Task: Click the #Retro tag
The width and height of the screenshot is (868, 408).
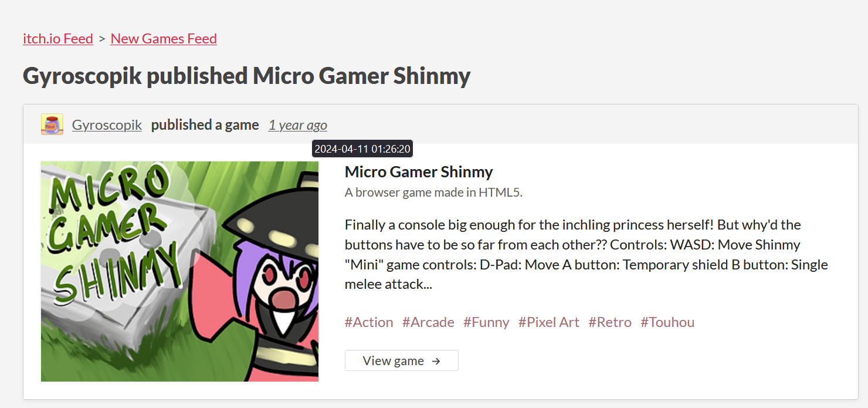Action: click(610, 322)
